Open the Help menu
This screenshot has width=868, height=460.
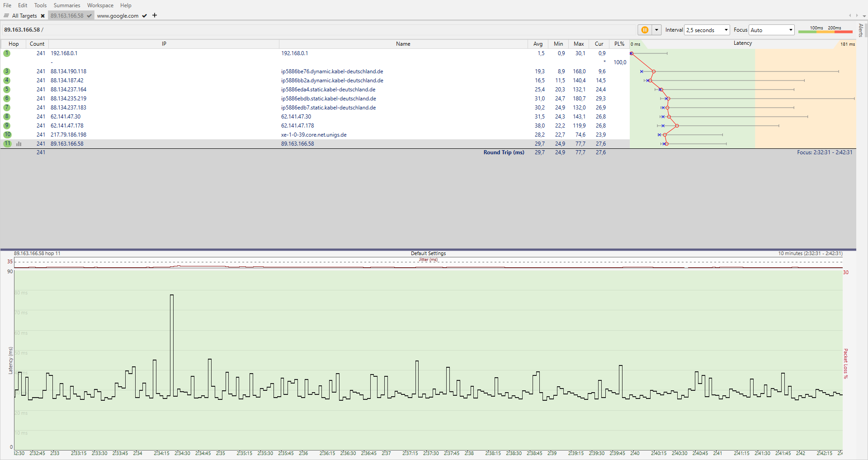pos(126,5)
